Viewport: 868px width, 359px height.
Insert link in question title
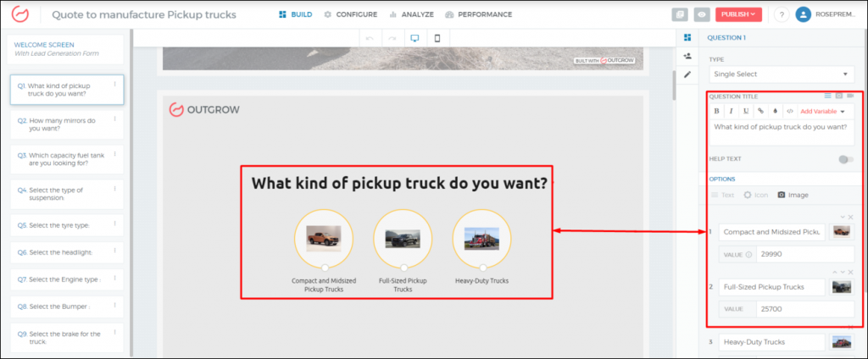760,111
